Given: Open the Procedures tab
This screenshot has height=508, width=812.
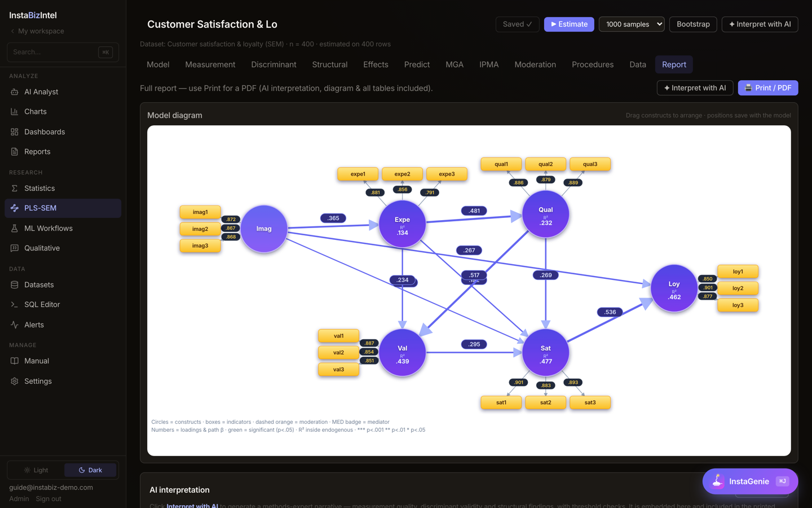Looking at the screenshot, I should (593, 65).
